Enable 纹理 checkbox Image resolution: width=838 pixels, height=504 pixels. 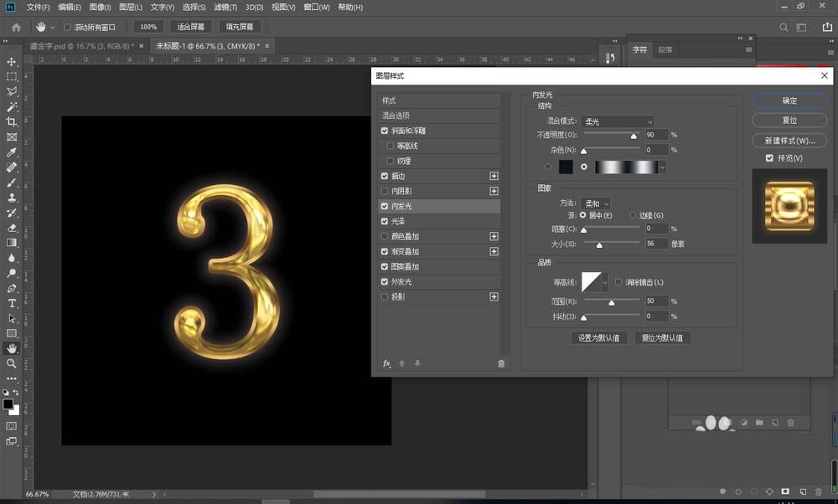[x=391, y=161]
